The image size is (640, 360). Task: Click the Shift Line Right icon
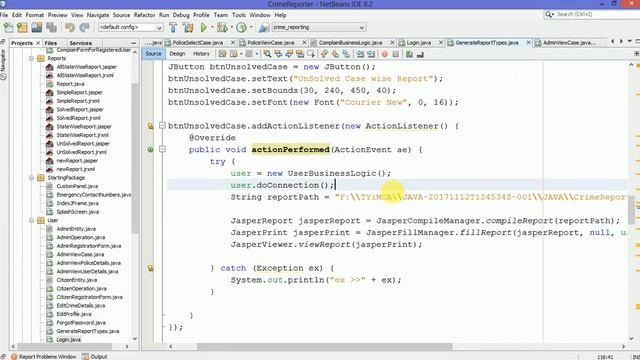point(371,54)
